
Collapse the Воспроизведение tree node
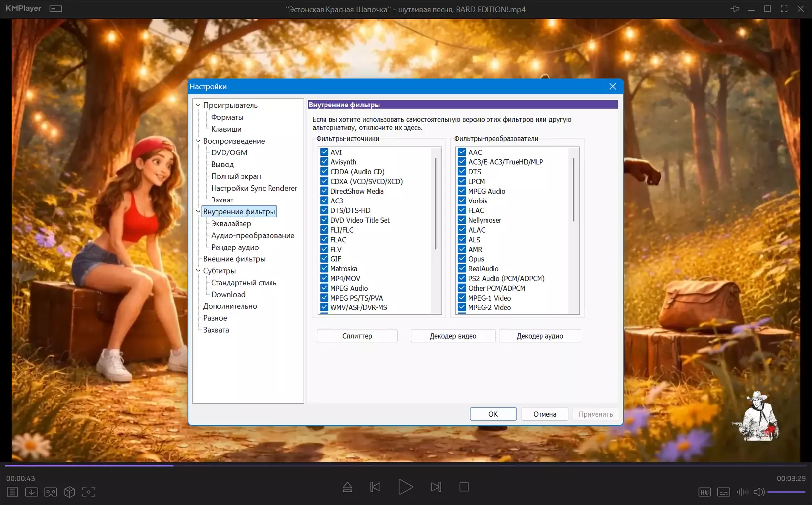pos(198,141)
